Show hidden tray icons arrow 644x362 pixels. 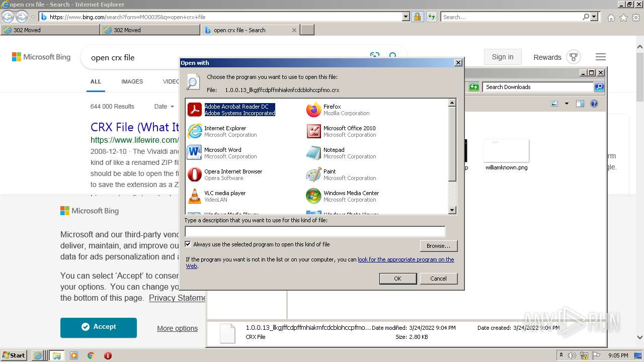(x=561, y=355)
